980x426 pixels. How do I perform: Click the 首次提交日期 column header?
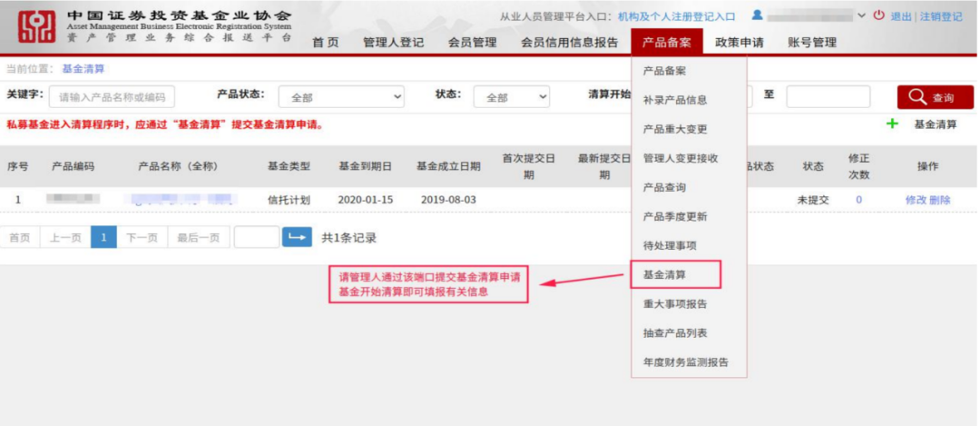click(529, 166)
